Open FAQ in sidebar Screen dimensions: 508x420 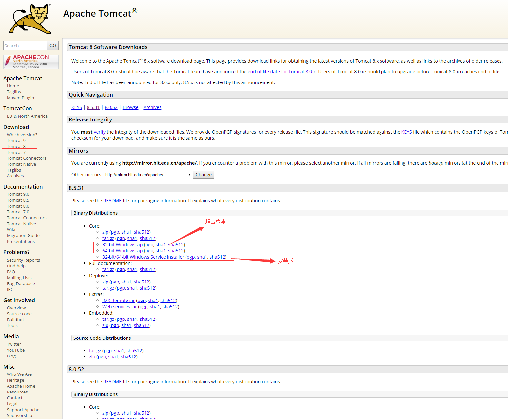[x=11, y=272]
